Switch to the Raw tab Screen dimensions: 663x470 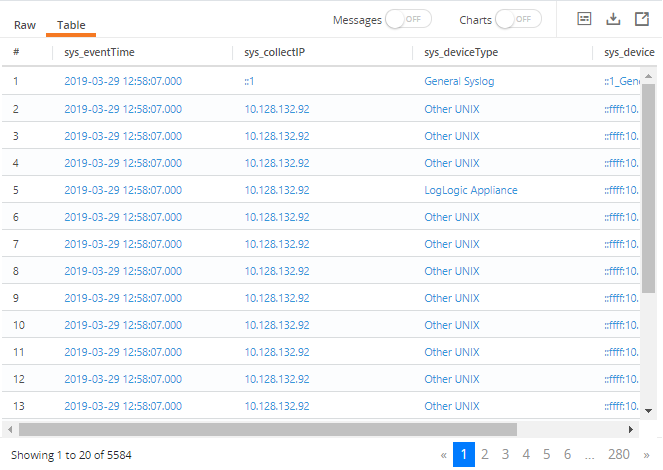(25, 24)
